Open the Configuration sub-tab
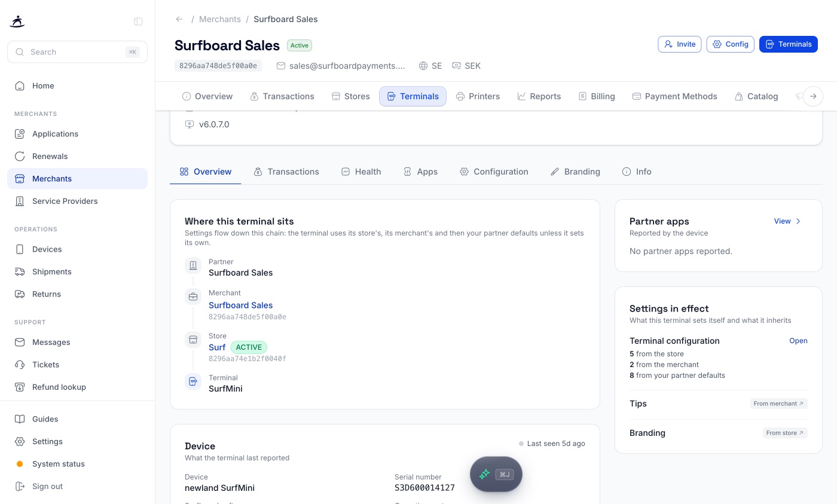This screenshot has height=504, width=837. [494, 172]
